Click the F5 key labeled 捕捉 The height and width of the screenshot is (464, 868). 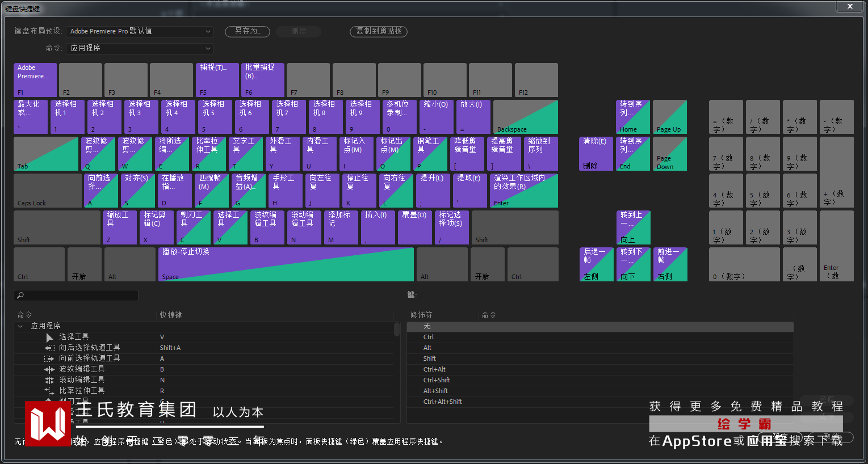coord(217,80)
